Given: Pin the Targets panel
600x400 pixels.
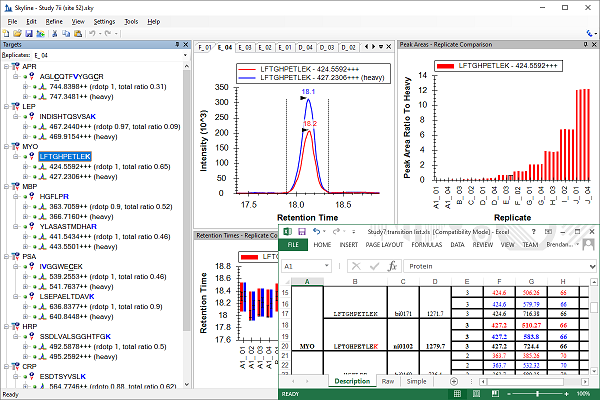Looking at the screenshot, I should click(x=177, y=45).
